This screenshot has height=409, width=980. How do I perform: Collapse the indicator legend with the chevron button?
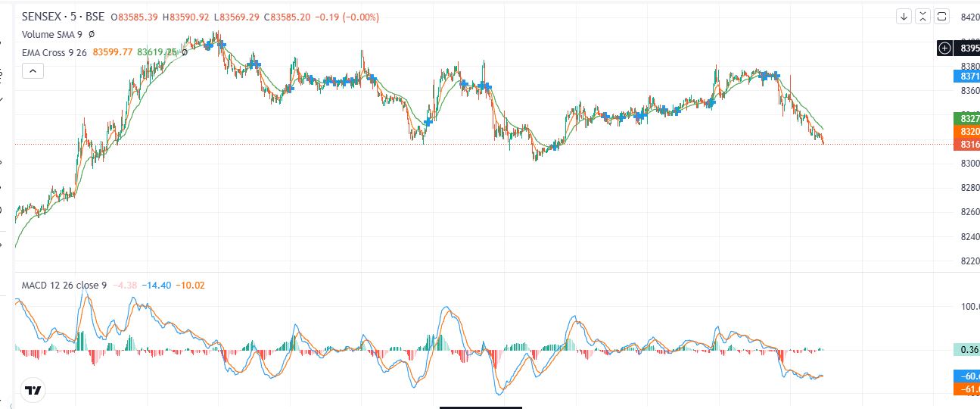coord(33,71)
